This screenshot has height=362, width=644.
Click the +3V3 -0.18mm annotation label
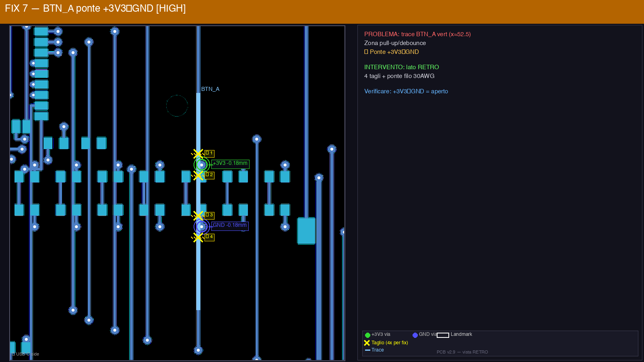(x=230, y=163)
